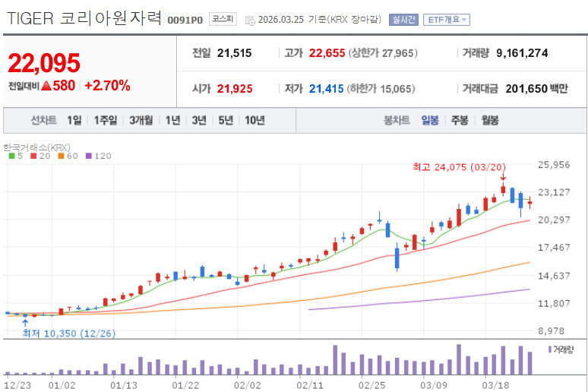588x392 pixels.
Task: Click the previous close value 21,515
Action: [235, 53]
